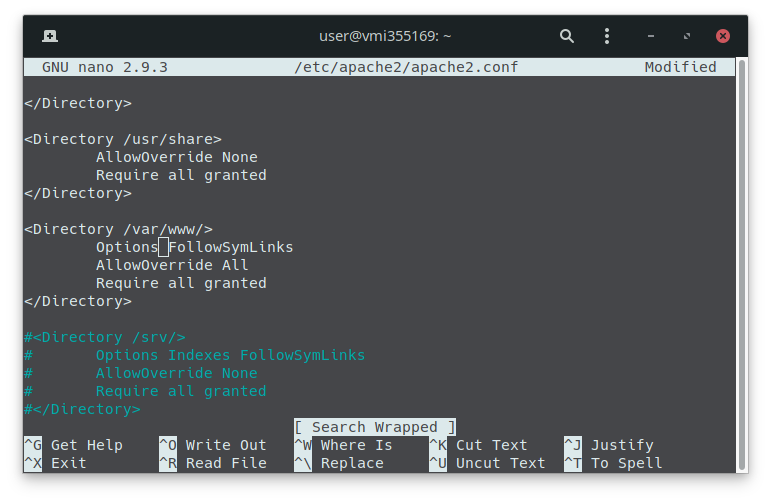
Task: Click the ^X Exit shortcut
Action: [56, 463]
